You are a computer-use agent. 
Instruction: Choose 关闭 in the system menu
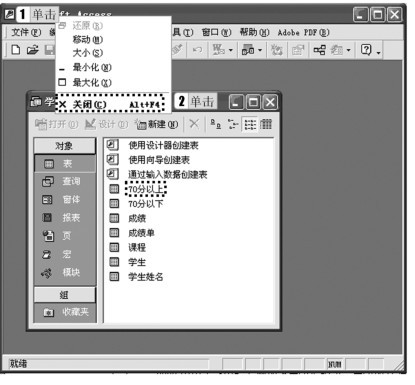(x=111, y=105)
